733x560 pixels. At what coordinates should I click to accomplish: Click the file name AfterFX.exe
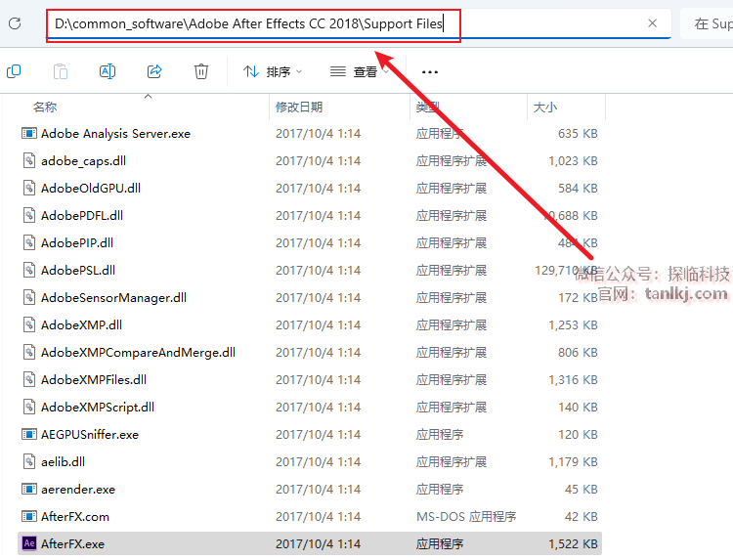[x=72, y=543]
